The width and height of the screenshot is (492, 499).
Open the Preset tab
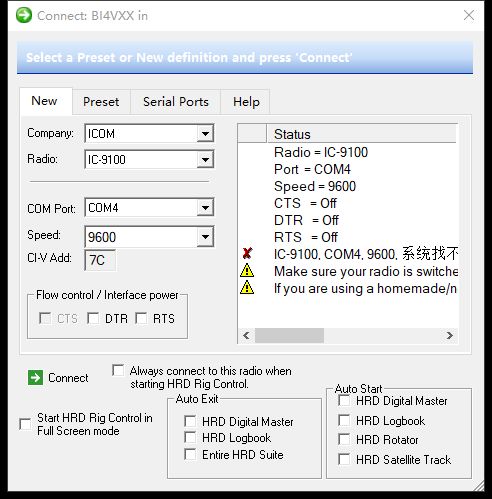click(101, 102)
